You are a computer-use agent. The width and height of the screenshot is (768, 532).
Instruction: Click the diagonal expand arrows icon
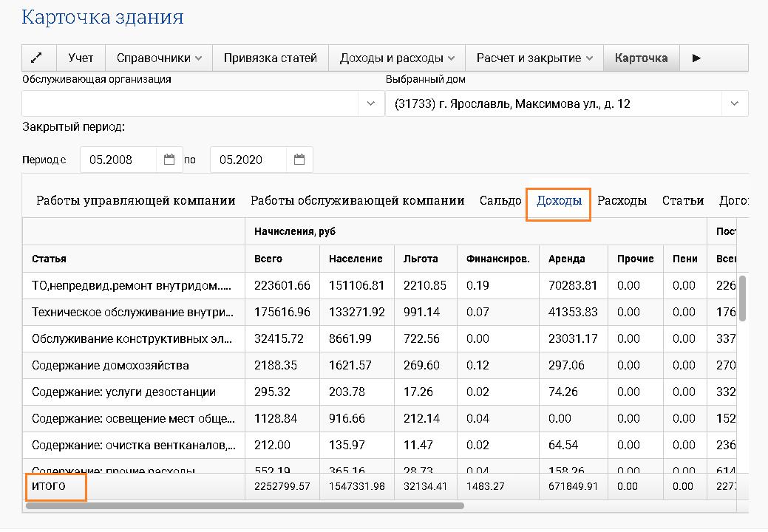(38, 58)
